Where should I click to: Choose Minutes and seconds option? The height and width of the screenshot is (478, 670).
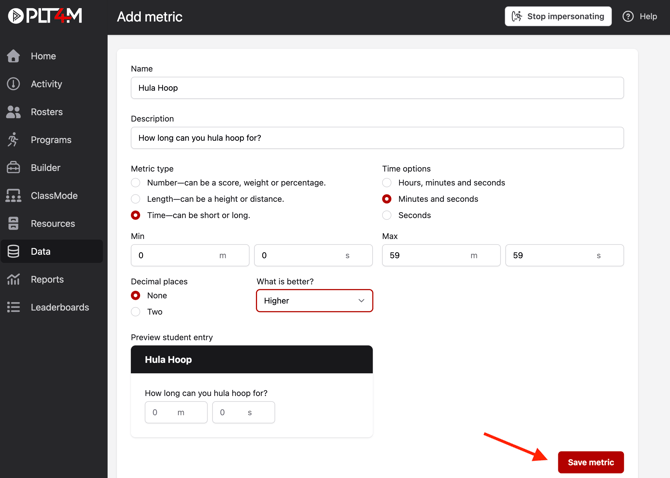pyautogui.click(x=387, y=199)
